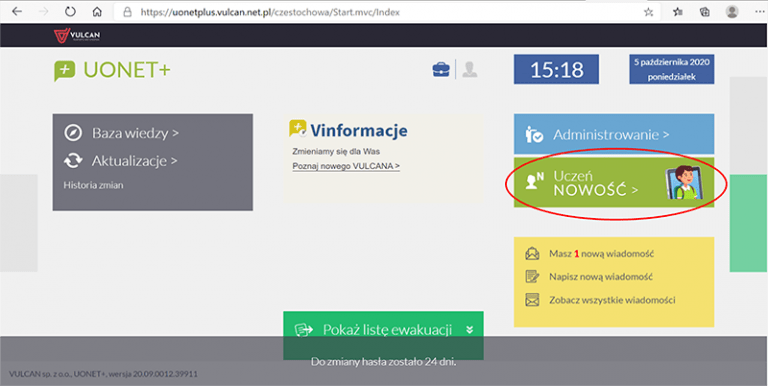
Task: Open the blue briefcase icon
Action: tap(441, 70)
